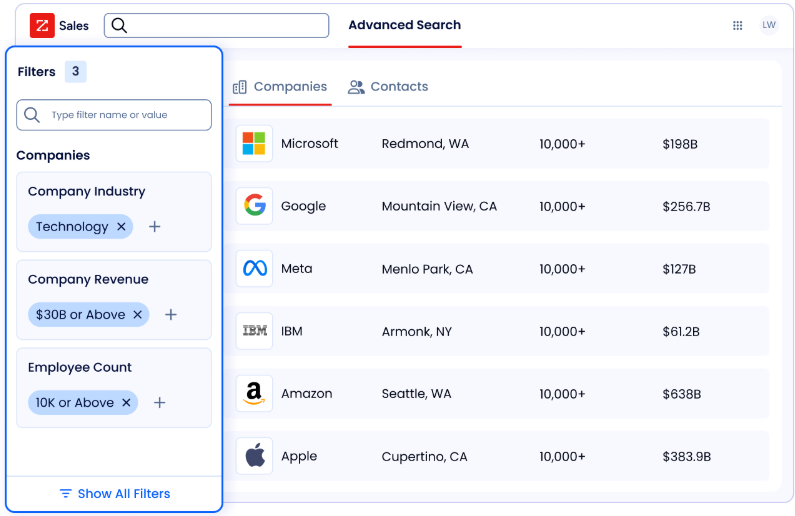Remove the Technology industry filter
This screenshot has width=795, height=516.
(x=121, y=227)
